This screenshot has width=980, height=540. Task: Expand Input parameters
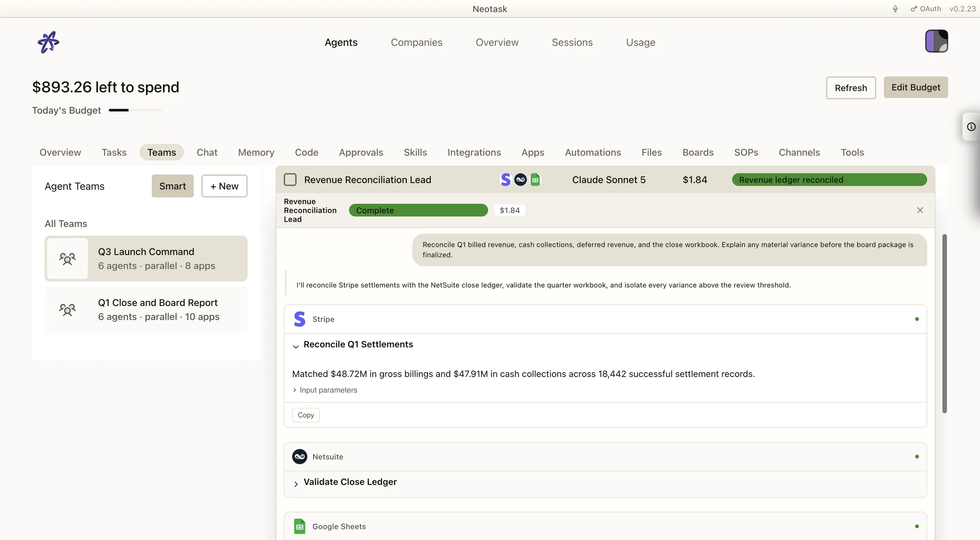click(325, 390)
